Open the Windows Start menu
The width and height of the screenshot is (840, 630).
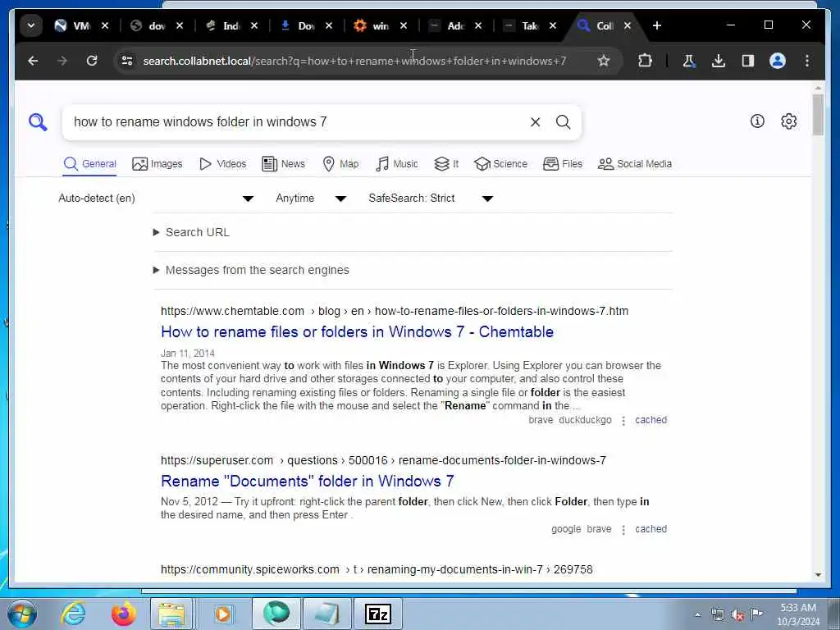(x=22, y=614)
